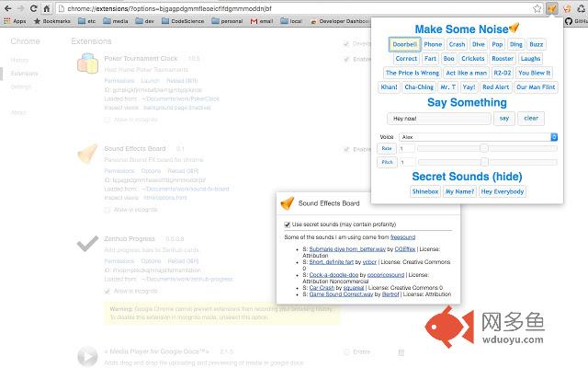This screenshot has width=588, height=368.
Task: Click the Rate reset button
Action: pos(387,149)
